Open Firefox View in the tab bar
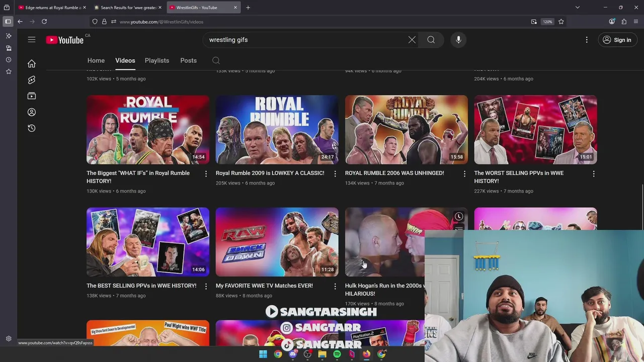The width and height of the screenshot is (644, 362). click(x=7, y=8)
